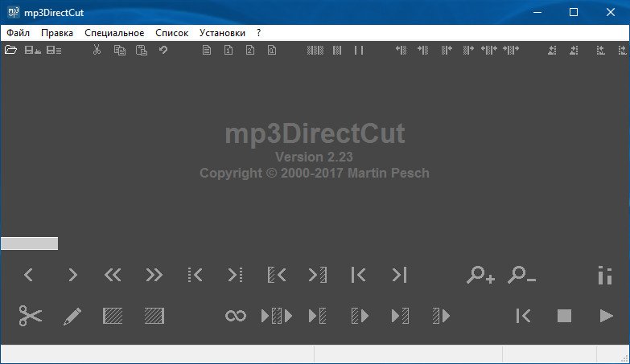Viewport: 630px width, 364px height.
Task: Click the paste clipboard icon
Action: coord(142,50)
